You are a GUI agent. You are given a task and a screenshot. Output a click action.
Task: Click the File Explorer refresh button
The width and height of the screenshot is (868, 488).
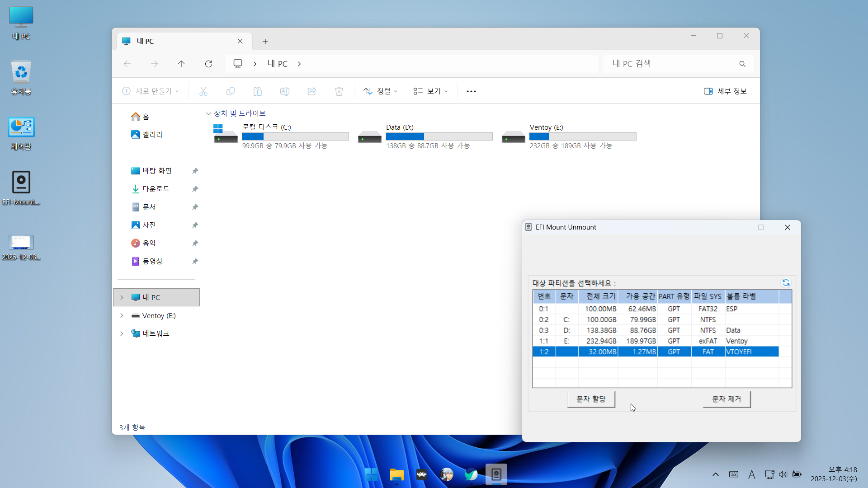coord(208,64)
